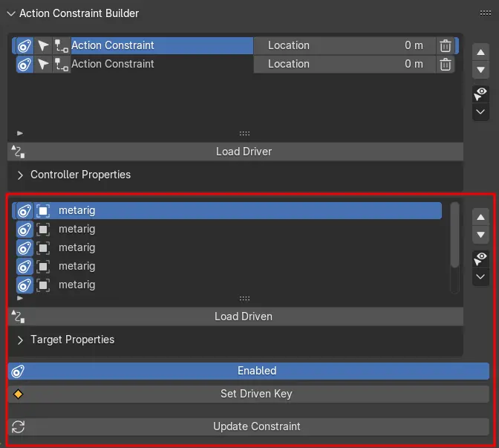499x448 pixels.
Task: Toggle enable icon on third metarig row
Action: pyautogui.click(x=25, y=247)
